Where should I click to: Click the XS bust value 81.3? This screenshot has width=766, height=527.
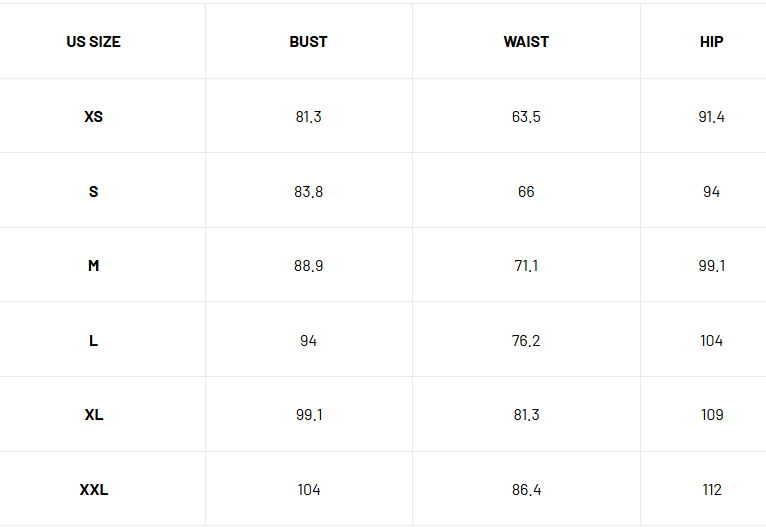[x=308, y=117]
